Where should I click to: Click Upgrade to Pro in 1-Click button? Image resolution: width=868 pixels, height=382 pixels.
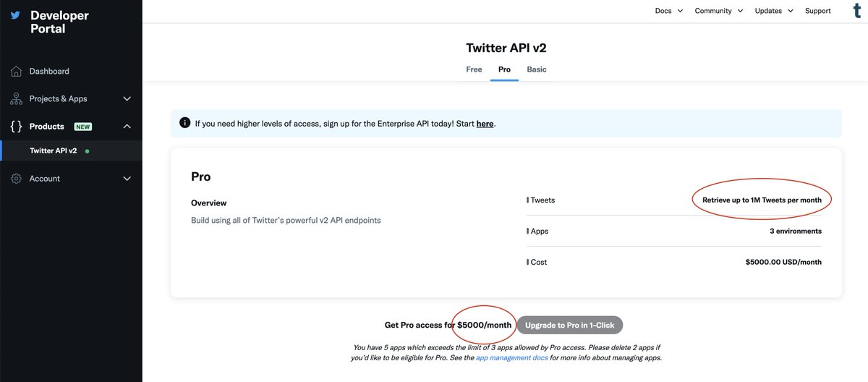[x=569, y=325]
